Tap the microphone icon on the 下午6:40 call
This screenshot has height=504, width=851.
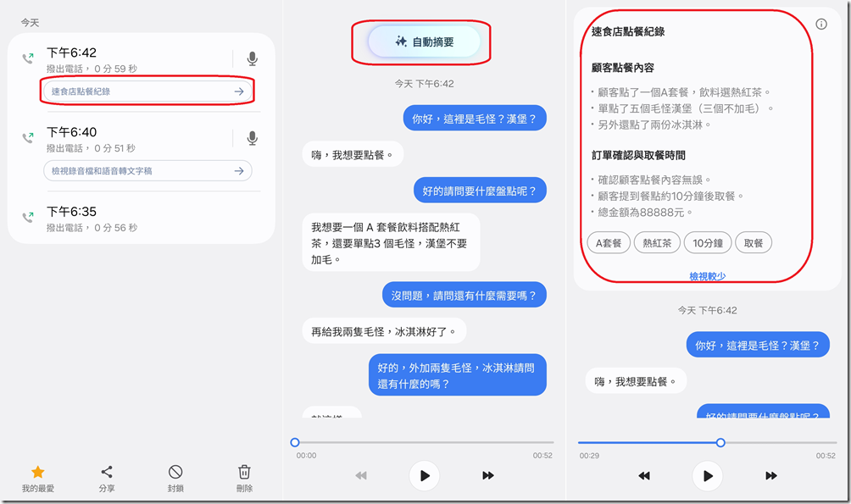click(252, 138)
